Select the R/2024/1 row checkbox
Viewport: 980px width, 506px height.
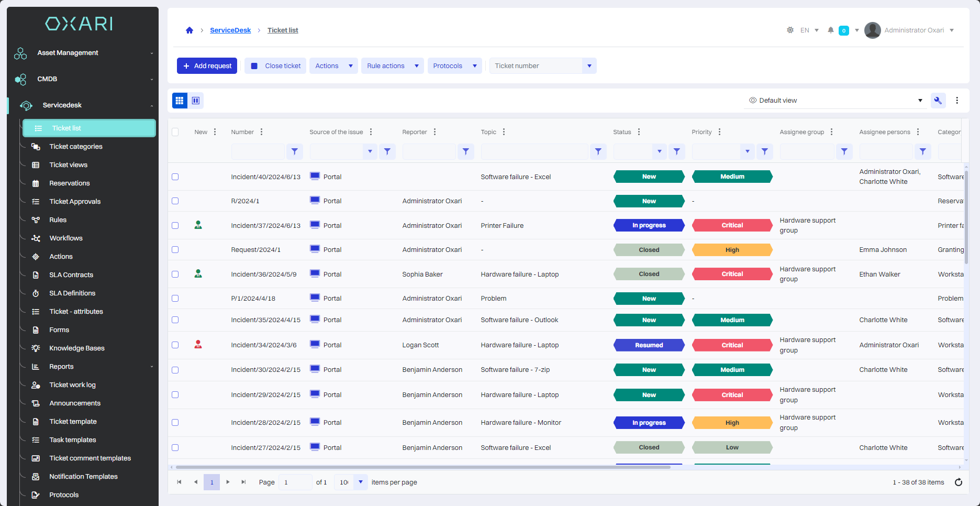(175, 201)
